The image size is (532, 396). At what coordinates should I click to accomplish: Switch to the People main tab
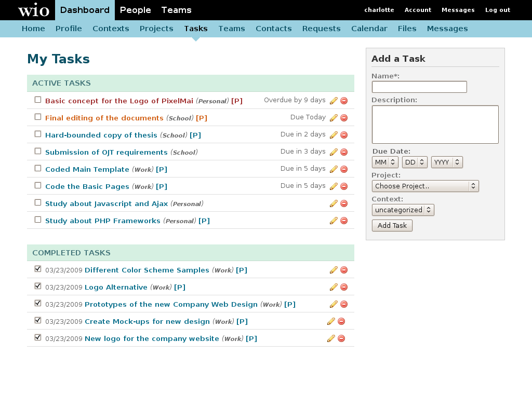(x=136, y=10)
